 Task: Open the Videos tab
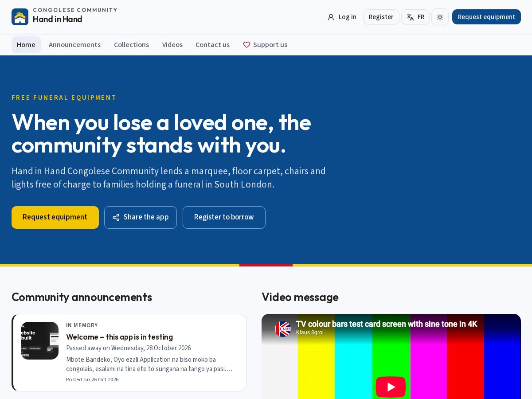tap(172, 45)
